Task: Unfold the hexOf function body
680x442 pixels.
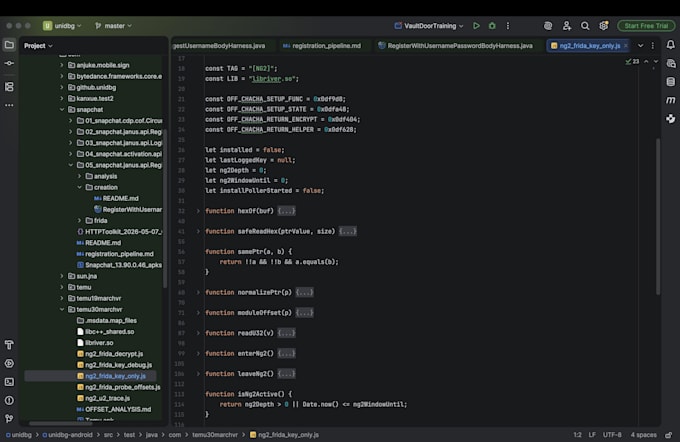Action: (x=198, y=211)
